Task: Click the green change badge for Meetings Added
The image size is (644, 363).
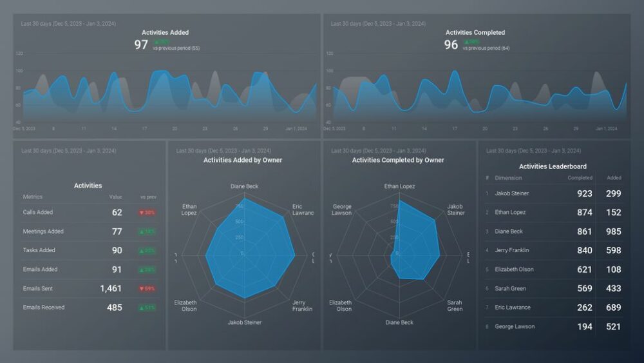Action: click(147, 232)
